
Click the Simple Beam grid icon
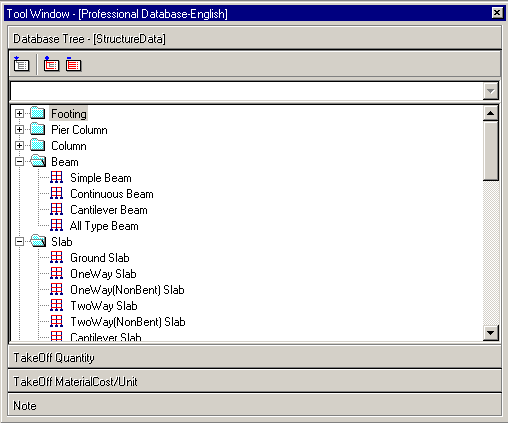pos(56,177)
